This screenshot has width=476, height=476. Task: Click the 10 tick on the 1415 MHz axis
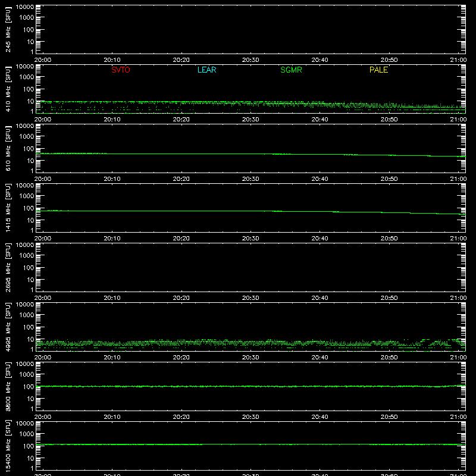(30, 220)
